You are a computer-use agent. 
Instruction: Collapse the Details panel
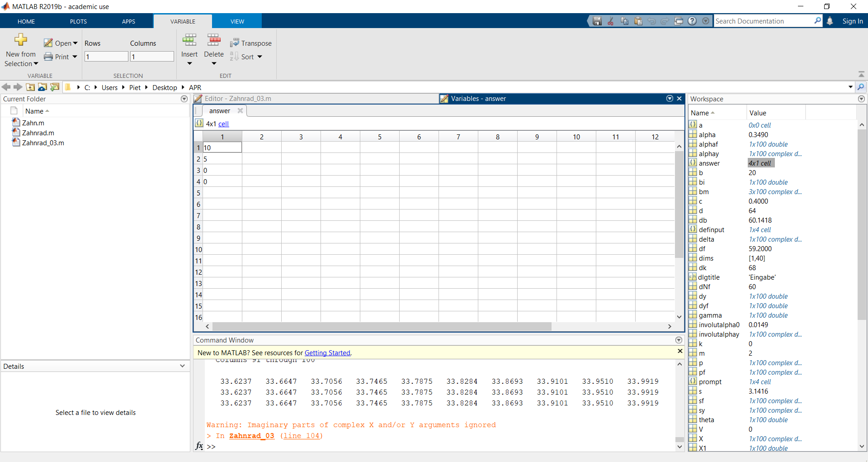pos(182,366)
